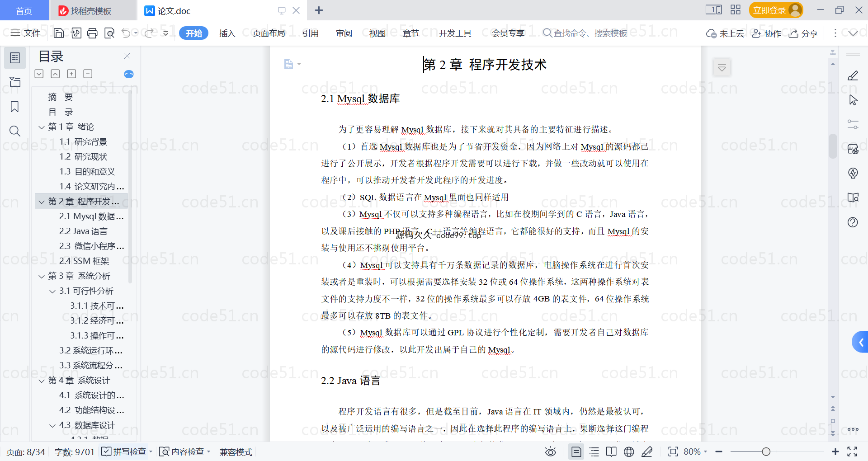Click the cloud not-synced icon 未上云
Screen dimensions: 868x461
[725, 33]
